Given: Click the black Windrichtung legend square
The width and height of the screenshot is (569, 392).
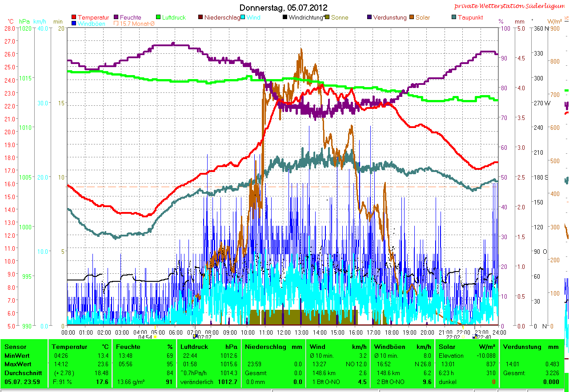Looking at the screenshot, I should click(x=285, y=17).
